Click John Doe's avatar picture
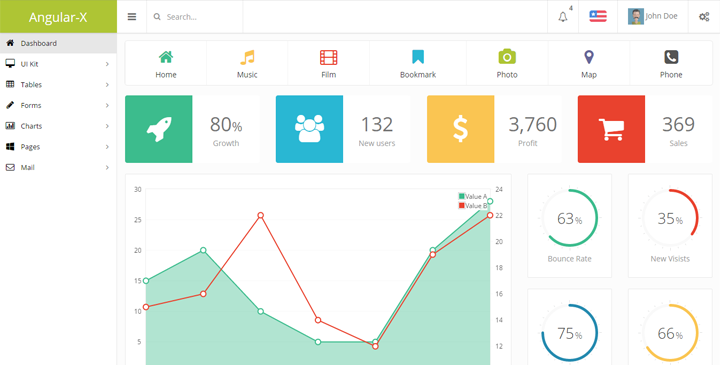This screenshot has width=720, height=365. (636, 17)
